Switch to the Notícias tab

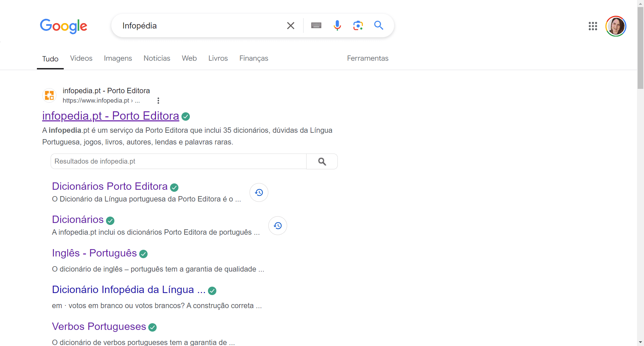click(157, 58)
